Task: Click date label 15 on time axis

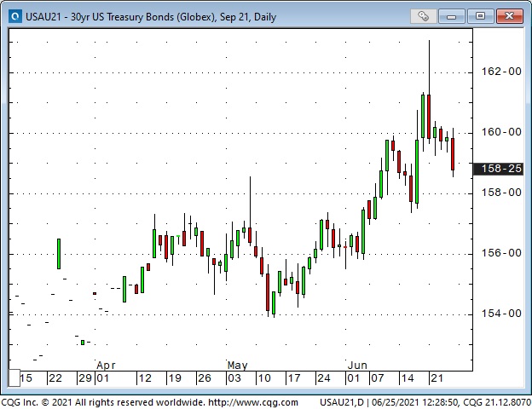Action: [26, 378]
